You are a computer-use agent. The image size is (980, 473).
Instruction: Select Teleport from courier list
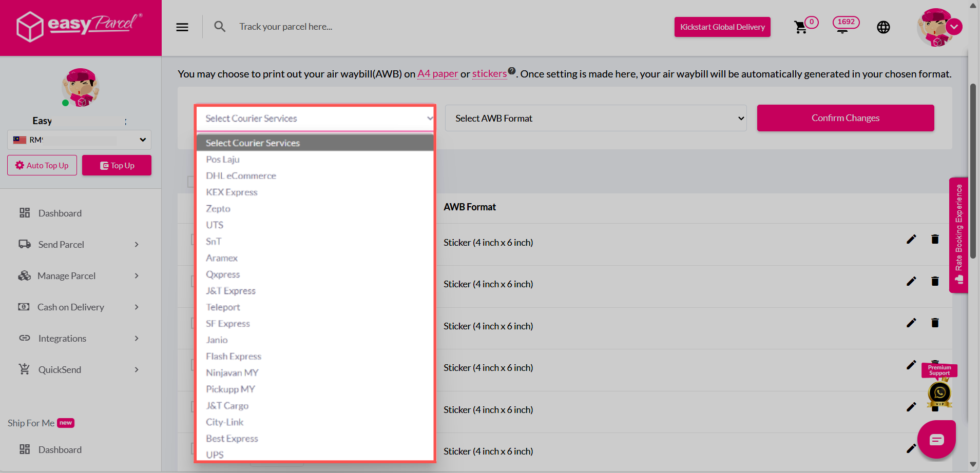[315, 307]
